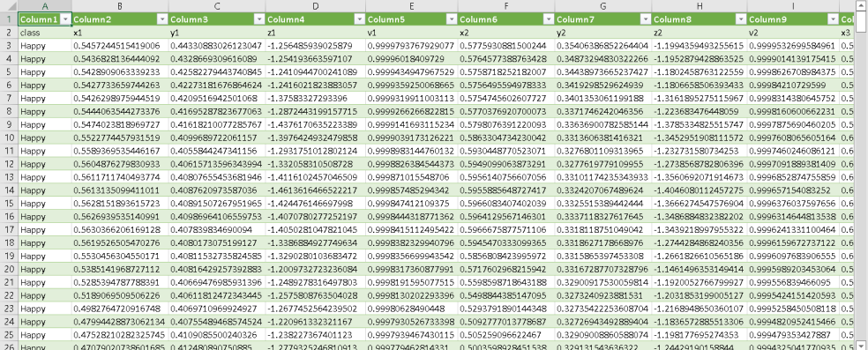Open the Column8 filter dropdown

tap(741, 19)
